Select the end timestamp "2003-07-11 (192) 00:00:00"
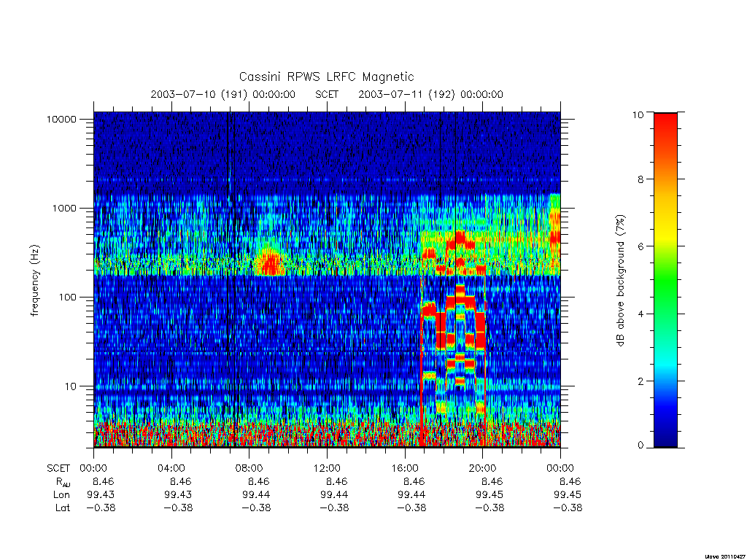 (x=430, y=94)
